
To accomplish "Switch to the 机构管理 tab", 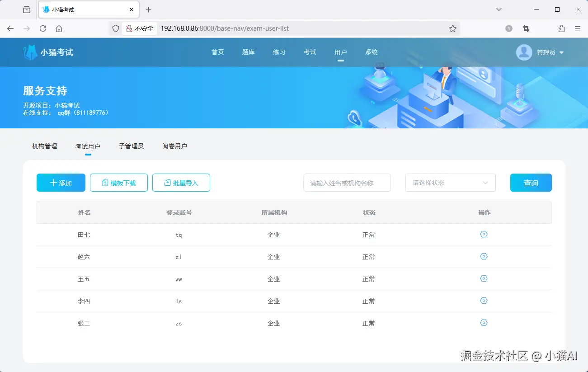I will pos(43,146).
